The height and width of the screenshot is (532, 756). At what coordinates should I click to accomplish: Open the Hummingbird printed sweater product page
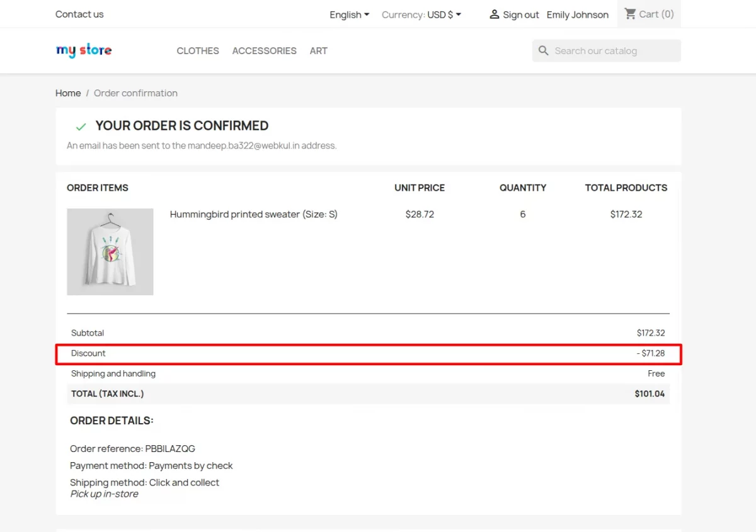click(253, 214)
